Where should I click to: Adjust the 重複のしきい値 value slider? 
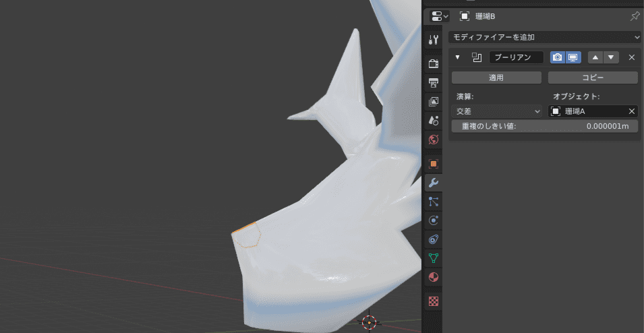(x=545, y=126)
